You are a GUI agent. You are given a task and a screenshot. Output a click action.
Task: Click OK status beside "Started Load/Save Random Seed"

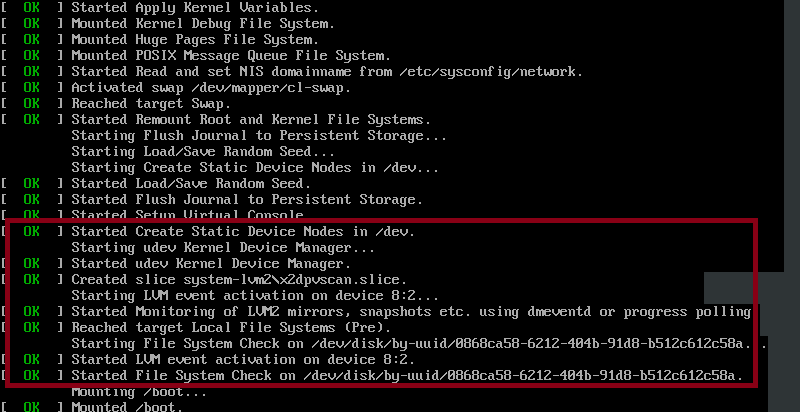point(32,183)
